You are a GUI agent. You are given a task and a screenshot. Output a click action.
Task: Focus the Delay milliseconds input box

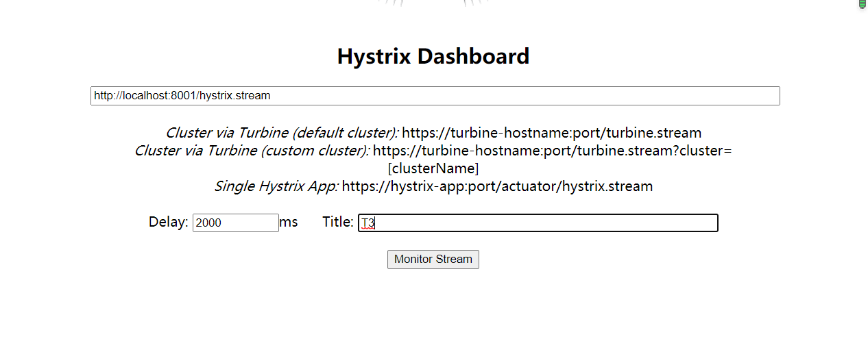pyautogui.click(x=236, y=223)
